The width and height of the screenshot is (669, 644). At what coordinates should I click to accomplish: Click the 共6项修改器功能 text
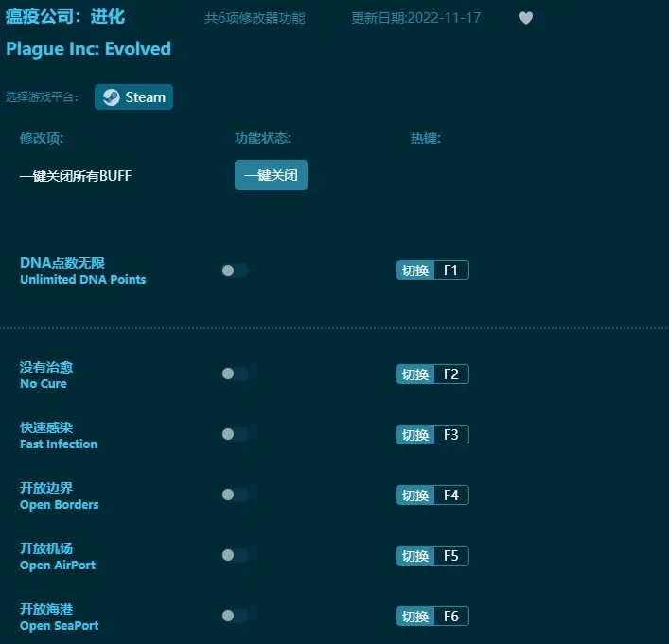pos(255,18)
